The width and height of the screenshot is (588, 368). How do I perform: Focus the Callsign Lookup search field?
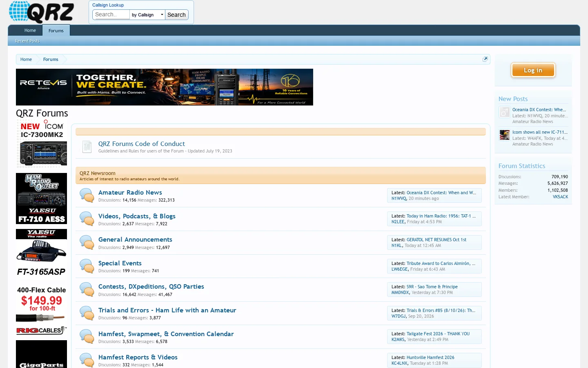click(x=111, y=15)
